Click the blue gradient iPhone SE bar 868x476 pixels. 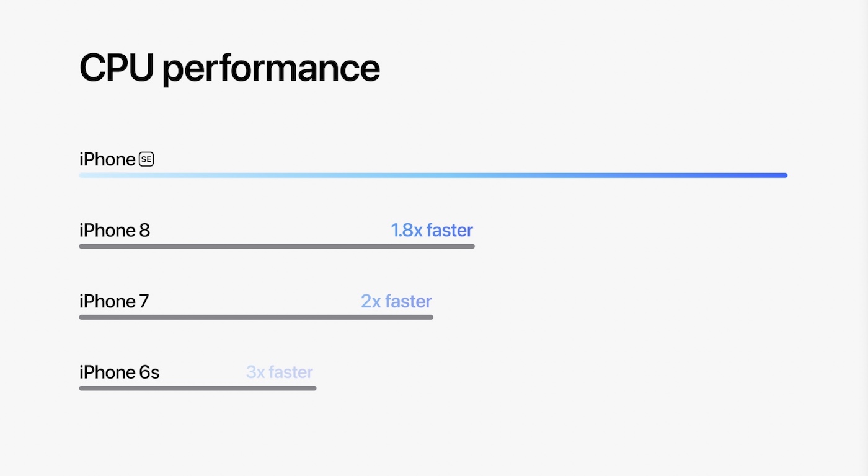(433, 175)
